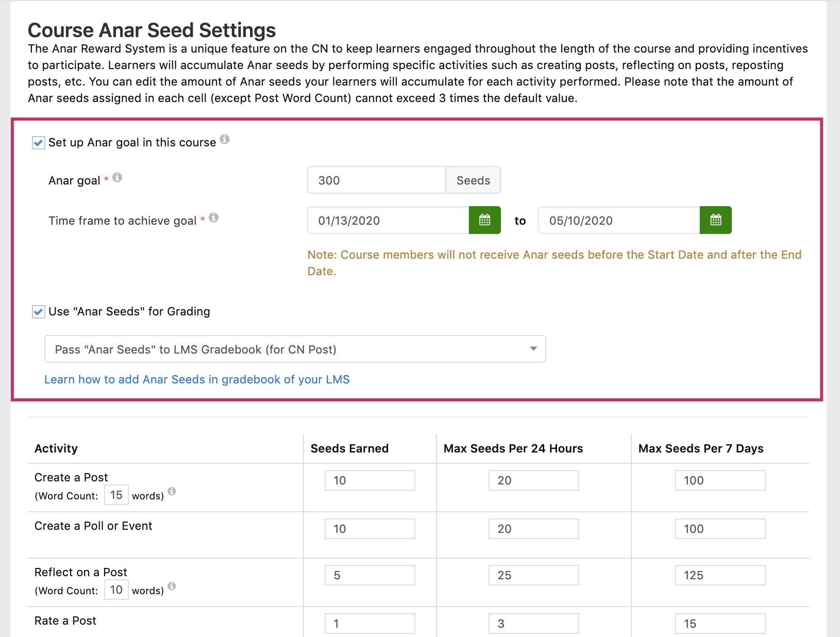Edit Max Seeds Per 24 Hours for Rate a Post
Image resolution: width=840 pixels, height=637 pixels.
click(x=534, y=624)
